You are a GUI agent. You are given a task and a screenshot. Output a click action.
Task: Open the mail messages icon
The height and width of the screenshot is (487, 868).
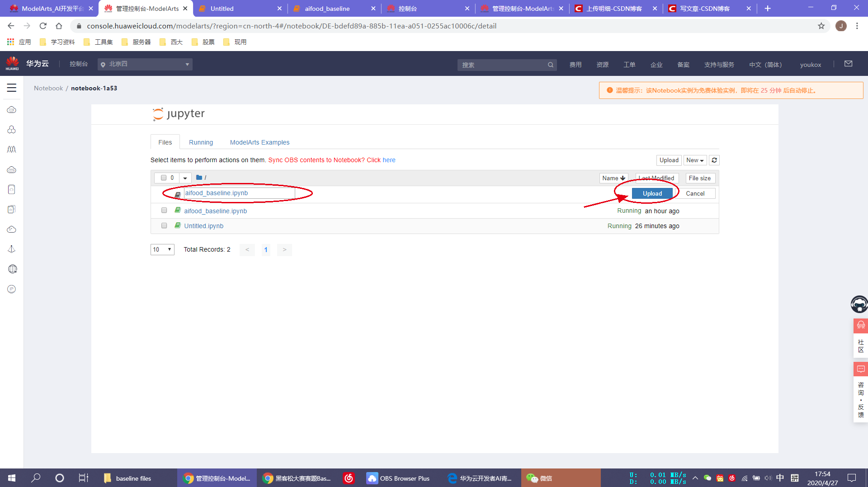848,64
